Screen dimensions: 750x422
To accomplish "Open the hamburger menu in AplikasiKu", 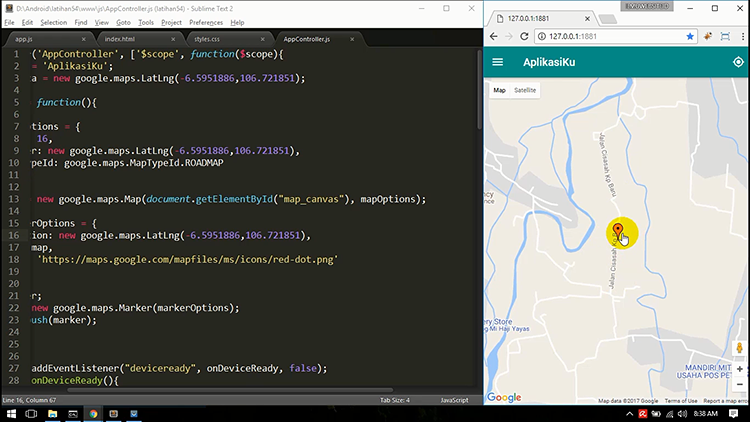I will pyautogui.click(x=497, y=62).
